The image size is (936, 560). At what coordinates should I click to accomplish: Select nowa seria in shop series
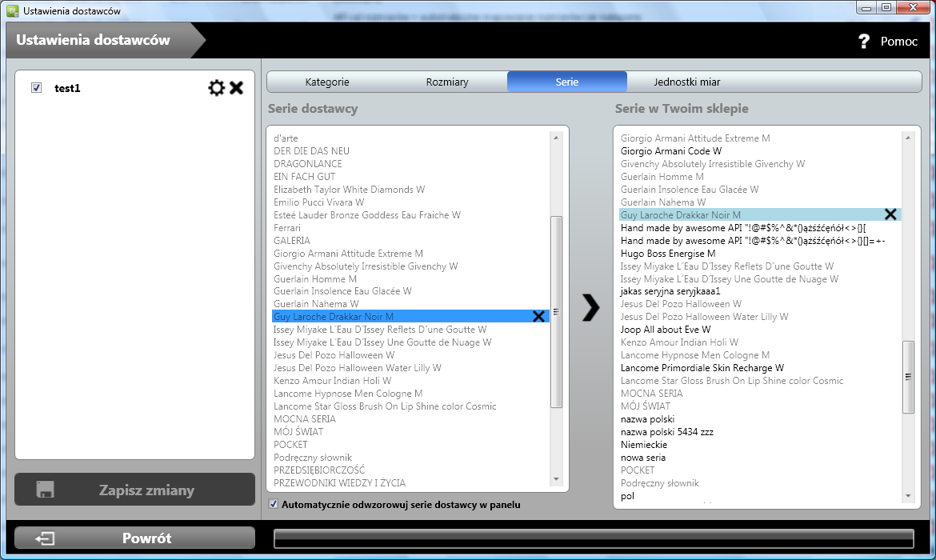[760, 458]
